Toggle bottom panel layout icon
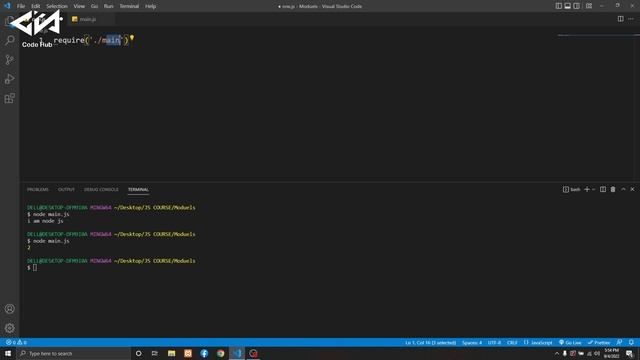 [x=567, y=6]
